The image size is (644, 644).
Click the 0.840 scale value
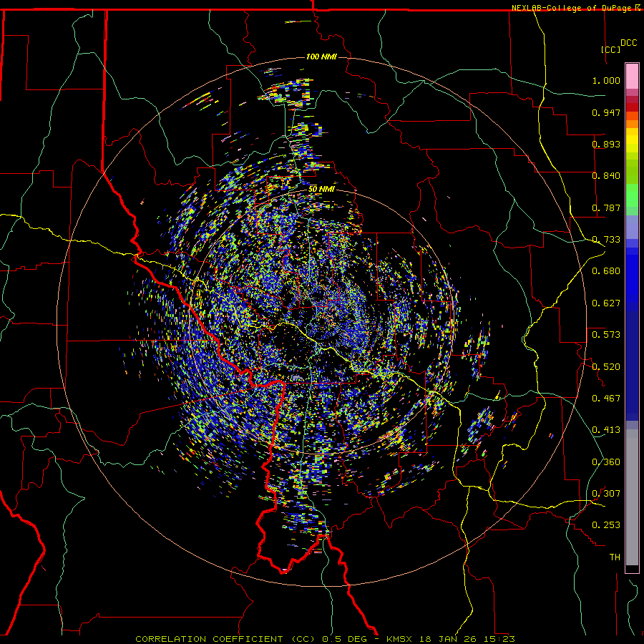[606, 176]
